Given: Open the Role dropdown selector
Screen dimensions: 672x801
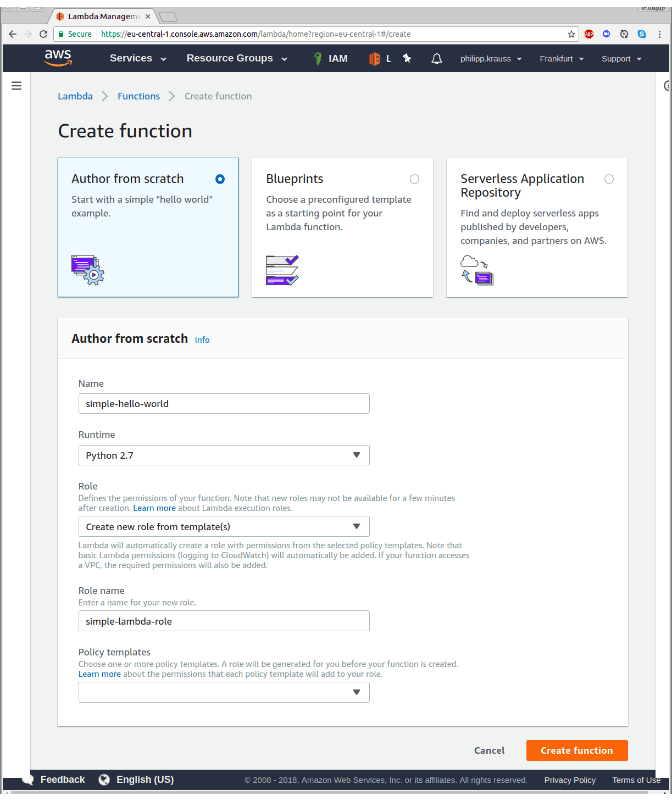Looking at the screenshot, I should click(x=224, y=527).
